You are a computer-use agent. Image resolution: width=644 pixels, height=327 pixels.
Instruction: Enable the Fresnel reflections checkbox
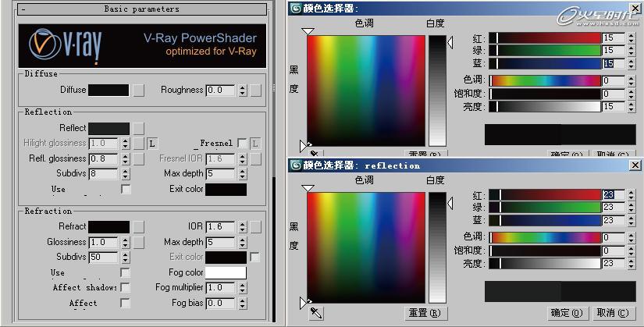click(x=242, y=144)
